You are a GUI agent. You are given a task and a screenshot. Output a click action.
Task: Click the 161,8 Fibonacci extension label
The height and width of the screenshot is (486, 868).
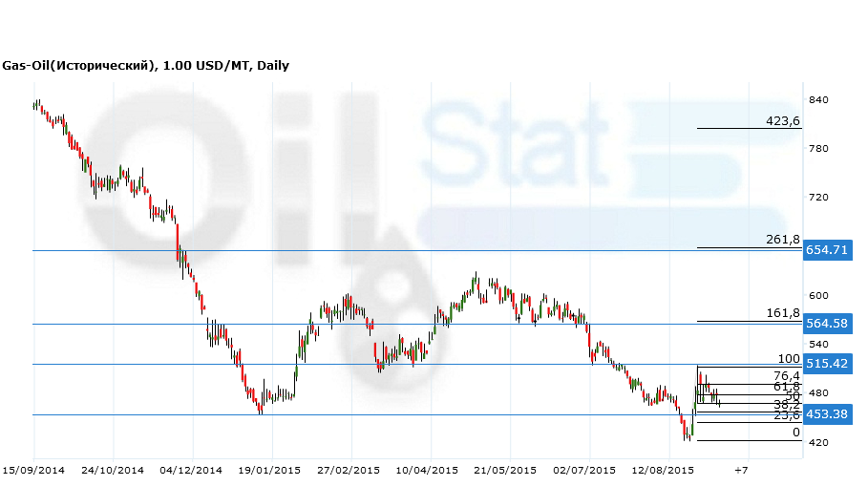782,313
